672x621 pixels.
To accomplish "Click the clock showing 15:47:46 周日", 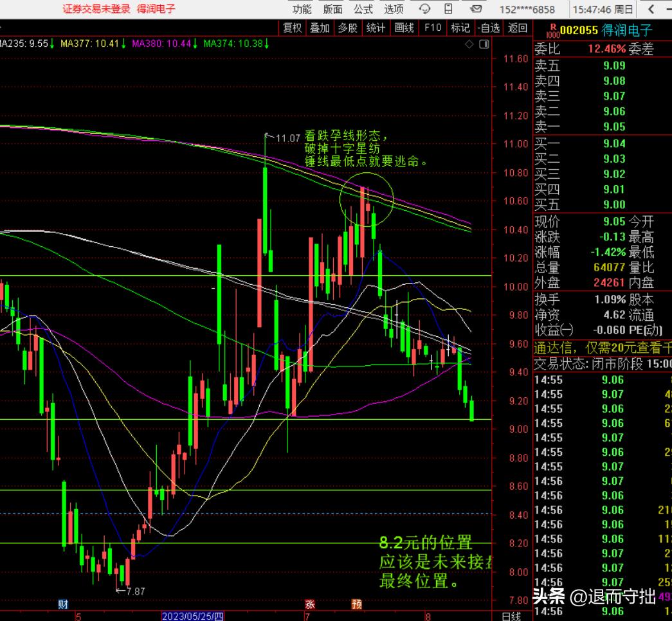I will (603, 10).
